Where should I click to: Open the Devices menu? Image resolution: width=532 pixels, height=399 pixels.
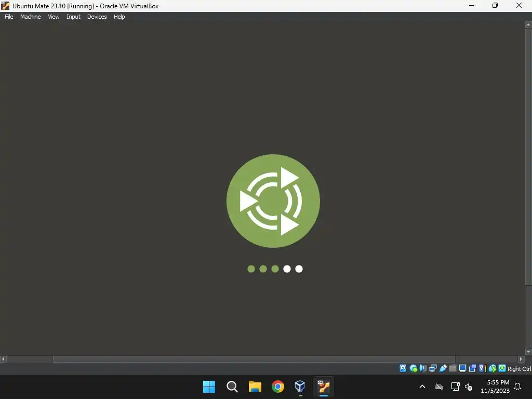(x=97, y=17)
